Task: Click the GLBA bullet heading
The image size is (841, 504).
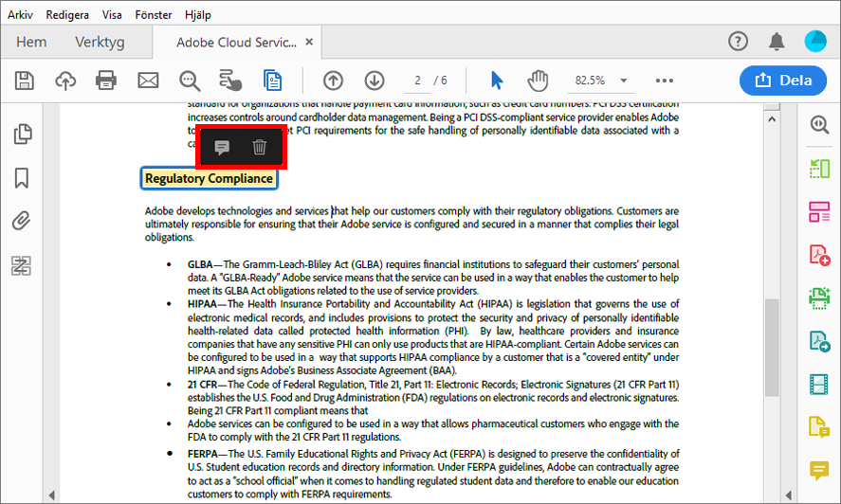Action: [200, 264]
